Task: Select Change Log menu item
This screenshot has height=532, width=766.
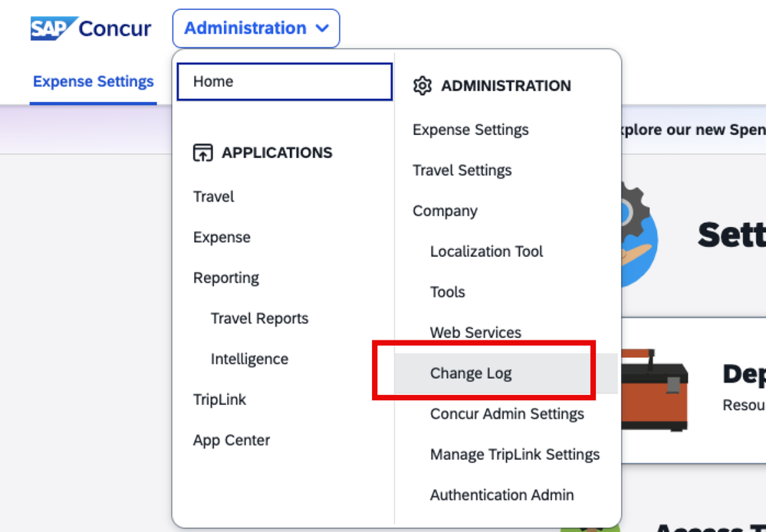Action: click(471, 373)
